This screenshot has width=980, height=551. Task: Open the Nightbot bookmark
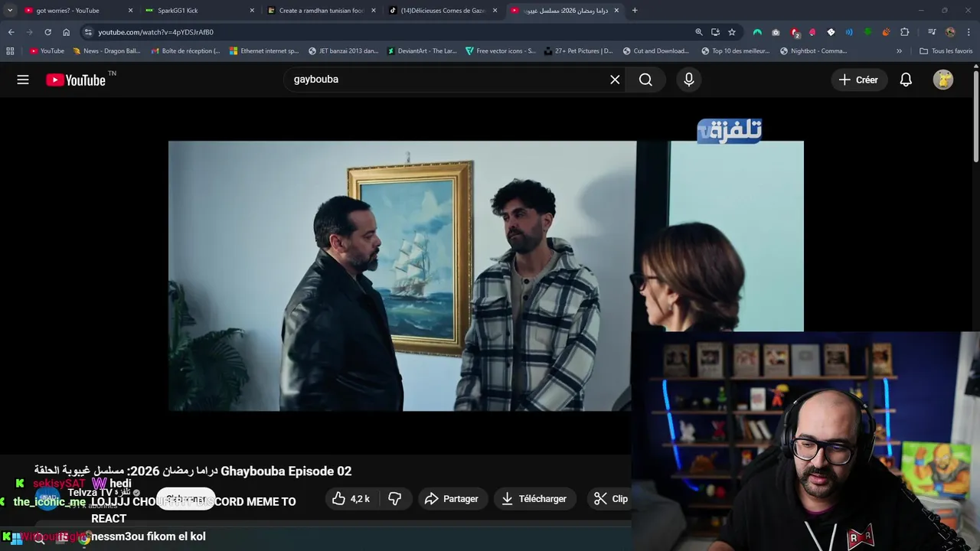813,51
